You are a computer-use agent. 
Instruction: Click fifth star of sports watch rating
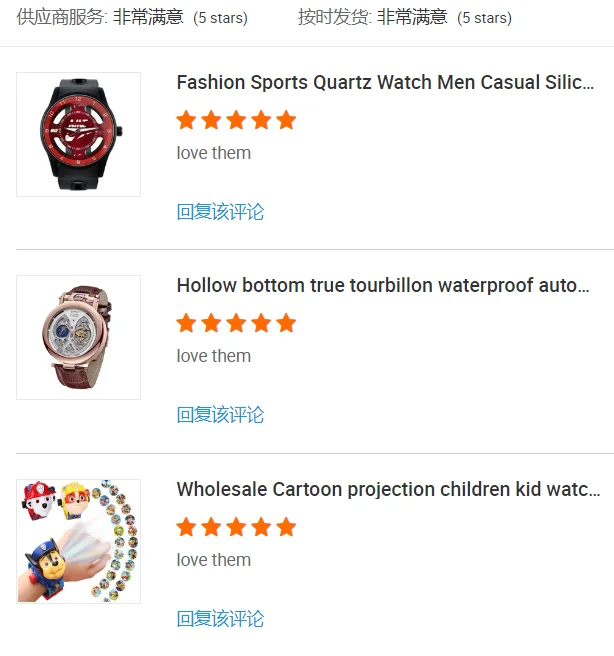[x=286, y=120]
